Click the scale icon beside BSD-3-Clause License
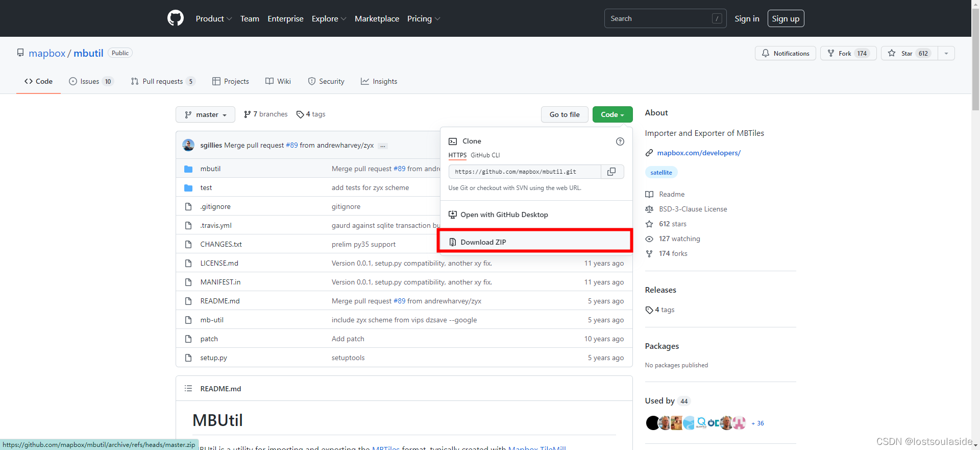This screenshot has height=450, width=980. click(649, 209)
